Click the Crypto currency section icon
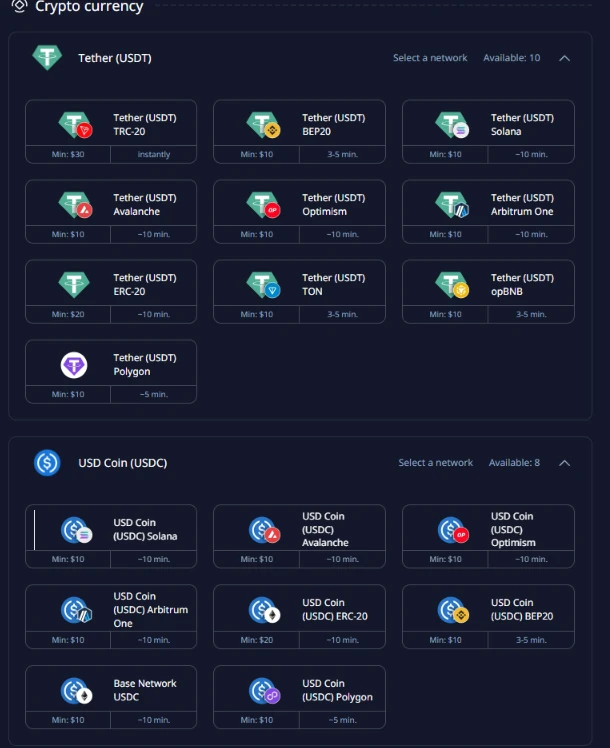 click(19, 6)
